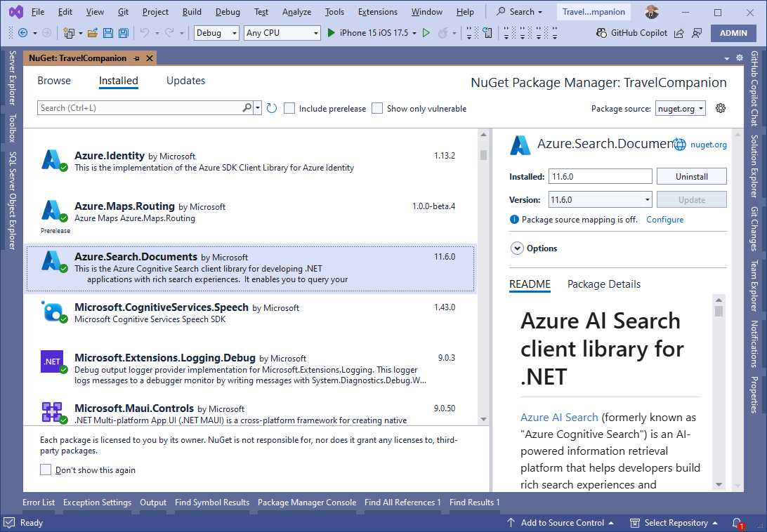
Task: Click the magnifier icon in the package search box
Action: [x=246, y=107]
